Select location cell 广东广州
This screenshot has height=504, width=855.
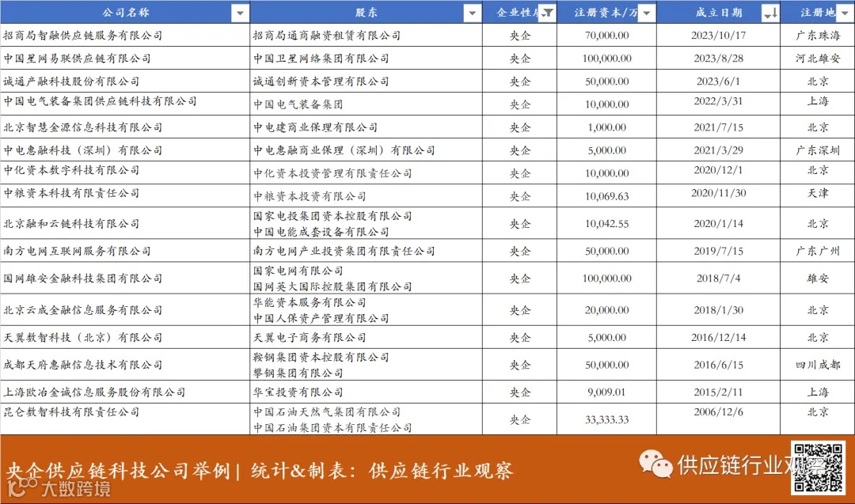pos(818,251)
